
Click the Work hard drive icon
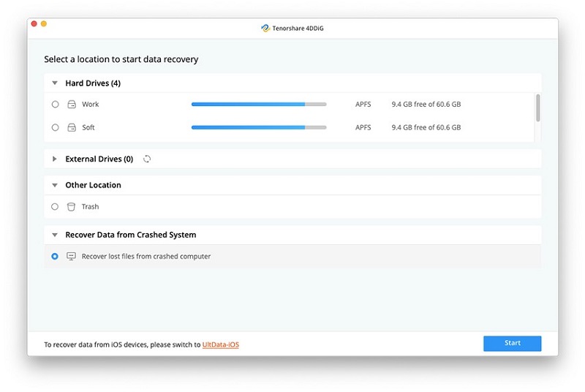pos(72,105)
